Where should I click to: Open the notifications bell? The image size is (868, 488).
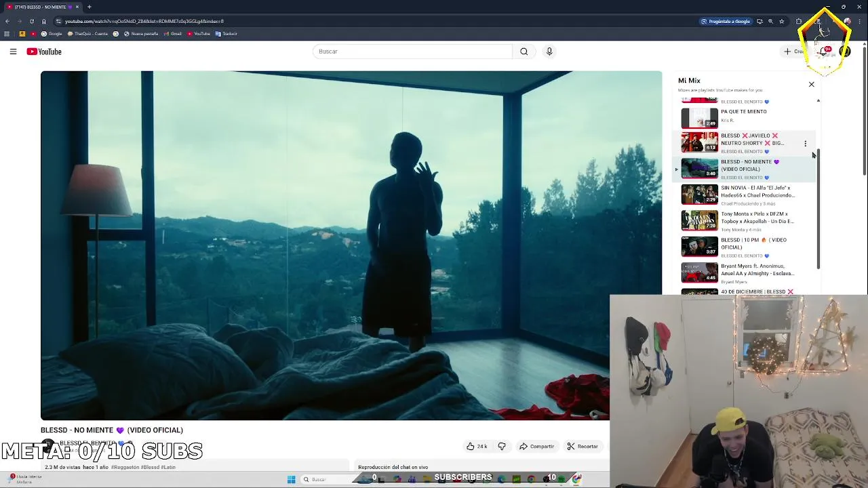tap(824, 52)
